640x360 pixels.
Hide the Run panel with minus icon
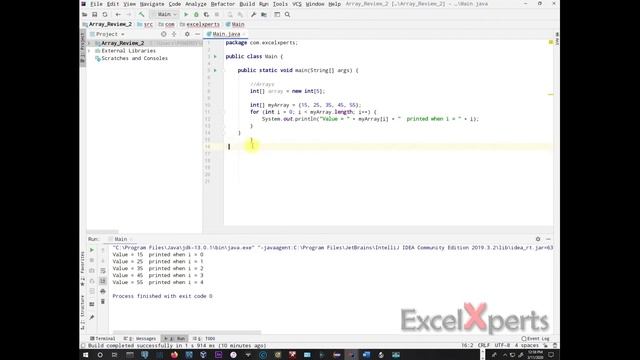click(549, 239)
